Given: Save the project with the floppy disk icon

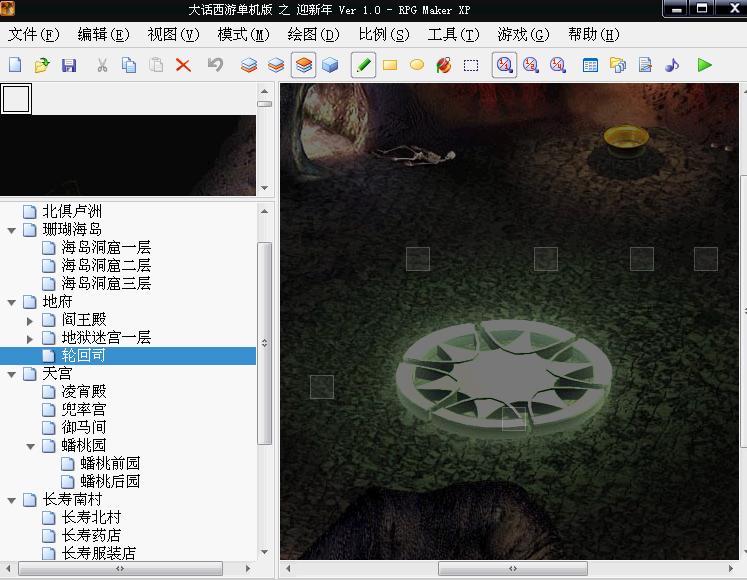Looking at the screenshot, I should pos(69,65).
